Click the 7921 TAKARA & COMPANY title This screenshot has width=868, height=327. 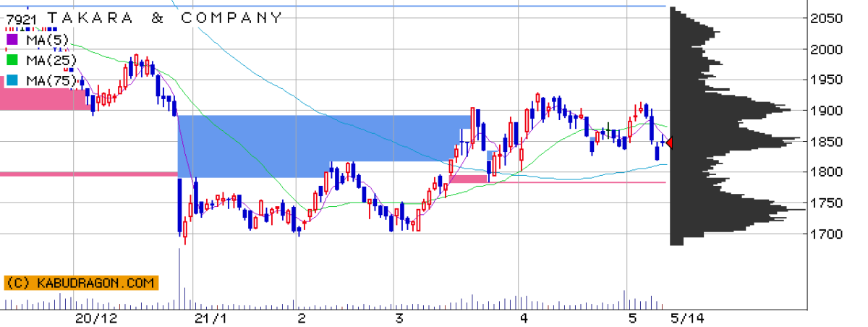click(x=144, y=18)
